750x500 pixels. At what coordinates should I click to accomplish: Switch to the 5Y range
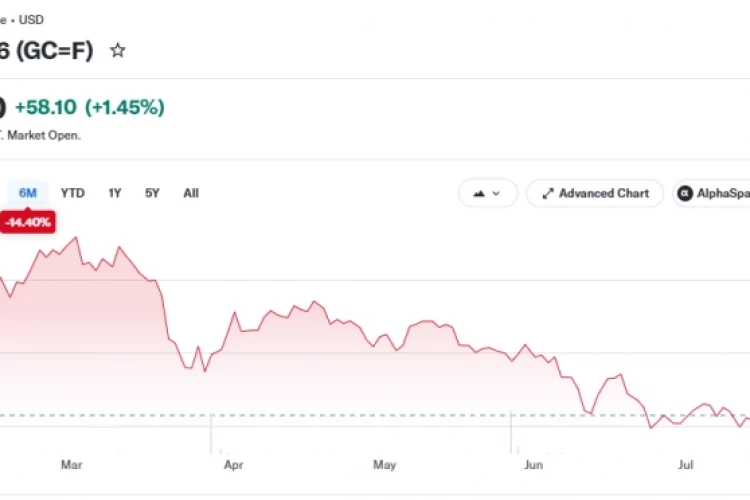pyautogui.click(x=152, y=193)
